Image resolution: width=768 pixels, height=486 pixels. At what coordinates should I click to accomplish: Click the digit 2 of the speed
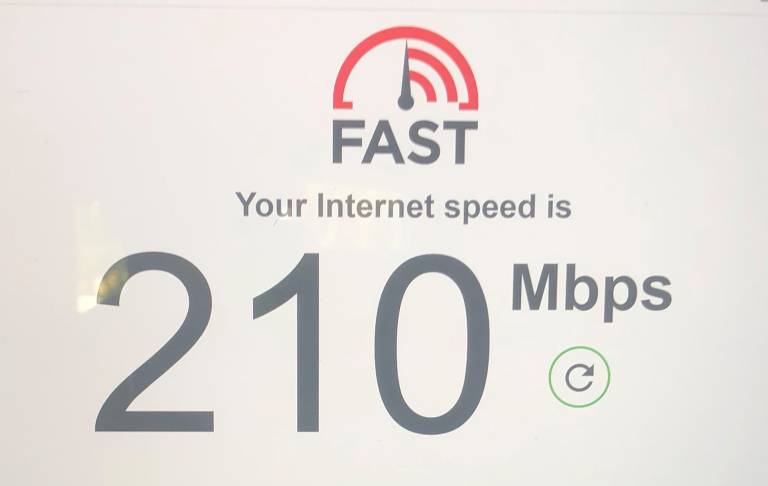click(x=155, y=341)
